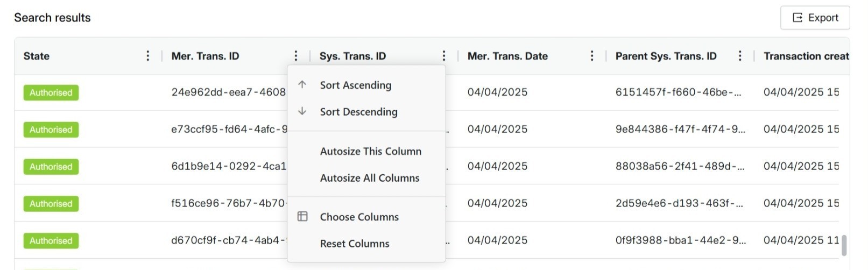Click the Authorised badge in first row
Viewport: 868px width, 270px height.
(51, 93)
